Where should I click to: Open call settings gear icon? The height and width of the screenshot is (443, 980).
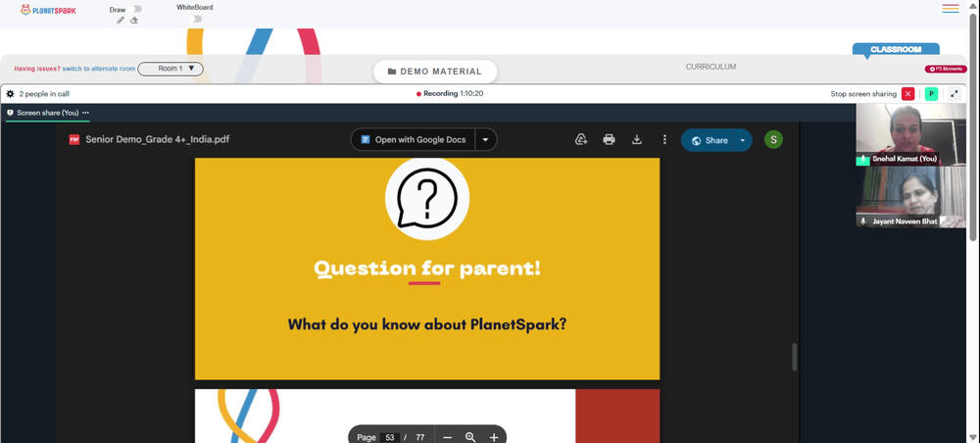(10, 94)
